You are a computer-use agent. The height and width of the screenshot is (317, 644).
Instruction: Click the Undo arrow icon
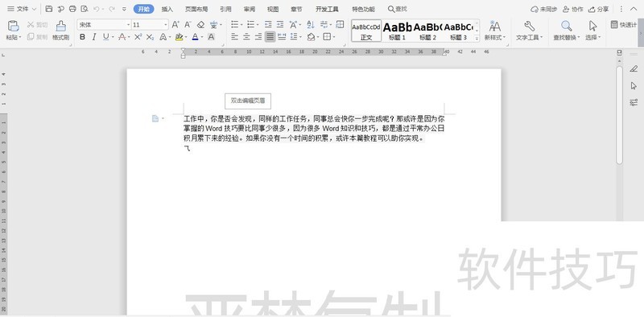96,9
